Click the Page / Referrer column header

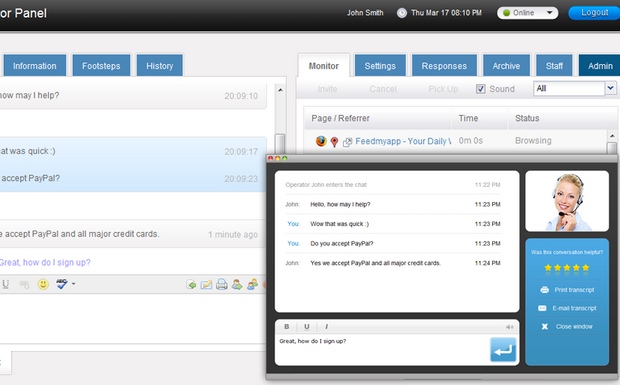[340, 118]
